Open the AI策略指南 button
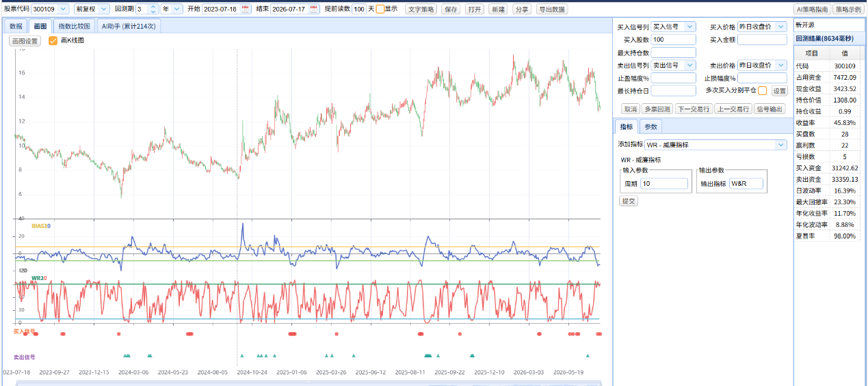868x386 pixels. 811,10
